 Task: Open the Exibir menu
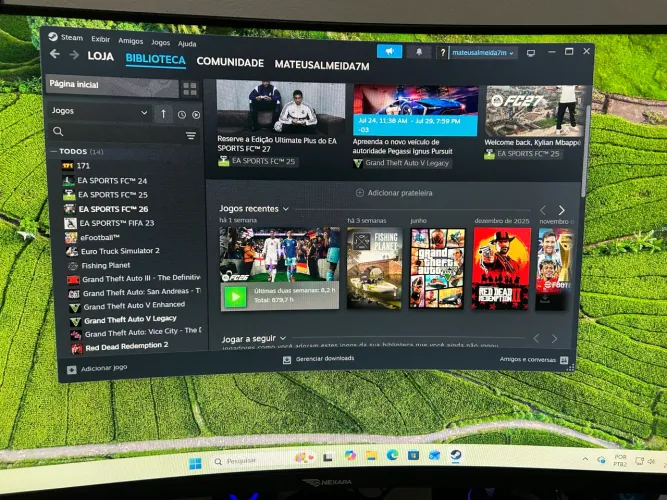100,39
